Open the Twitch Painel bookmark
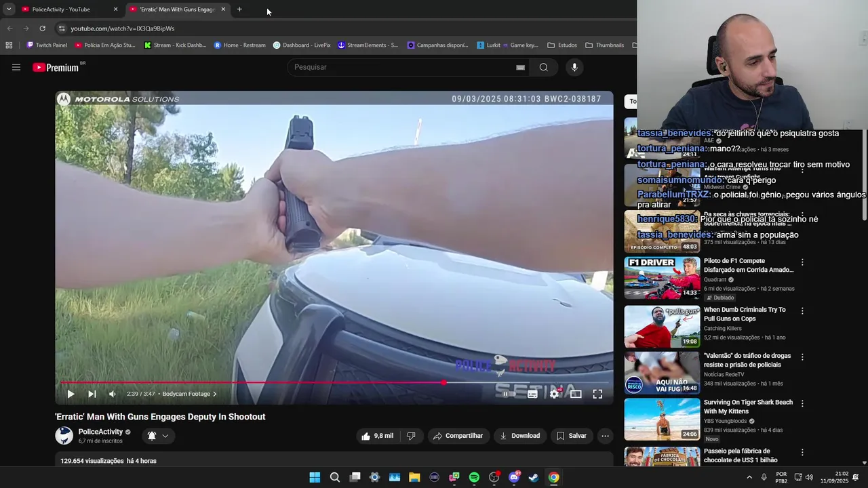This screenshot has width=868, height=488. point(46,45)
